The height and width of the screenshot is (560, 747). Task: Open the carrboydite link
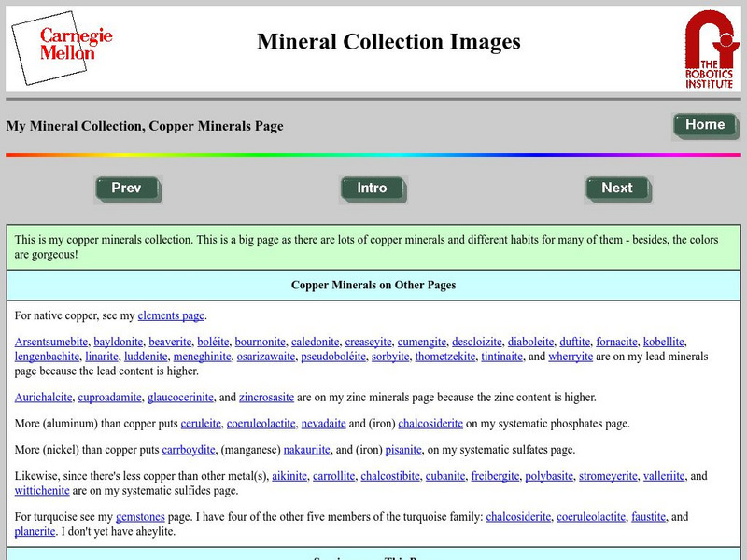(x=190, y=450)
